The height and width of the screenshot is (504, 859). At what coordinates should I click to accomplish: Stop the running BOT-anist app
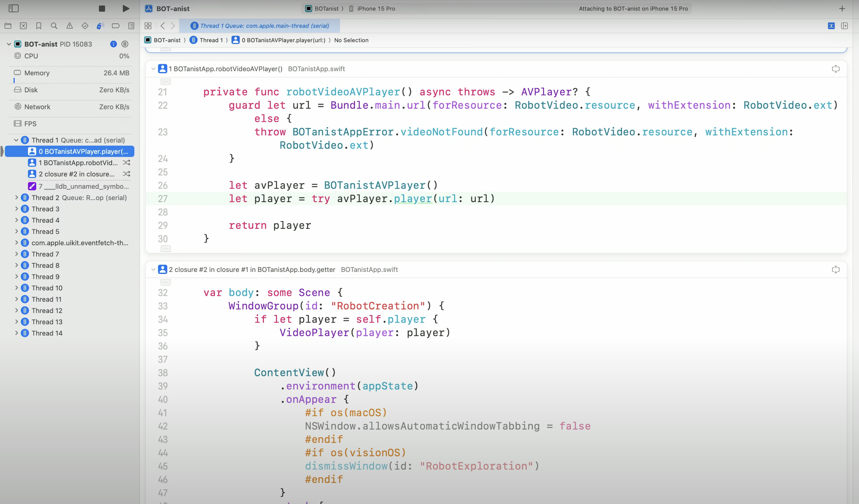coord(102,8)
